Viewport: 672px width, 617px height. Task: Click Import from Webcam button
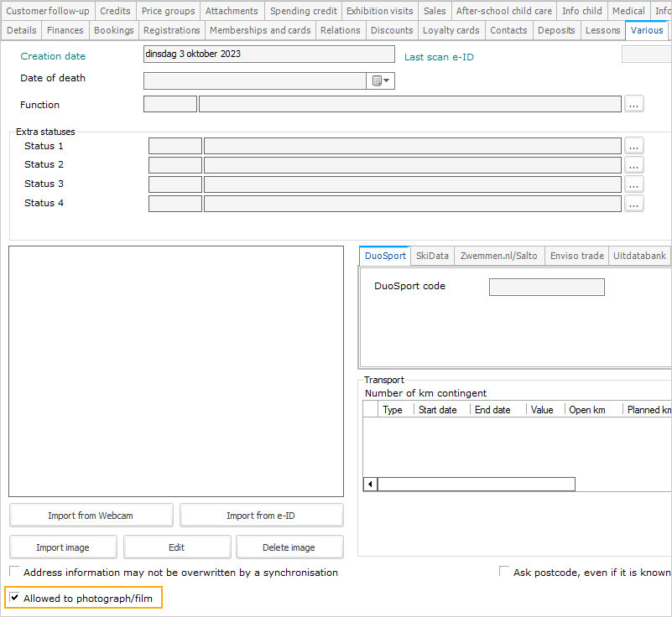[x=91, y=516]
